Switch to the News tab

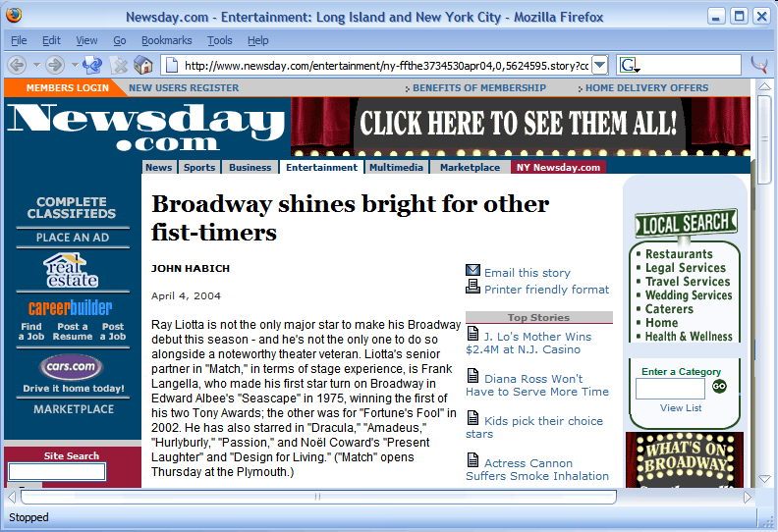[x=159, y=167]
